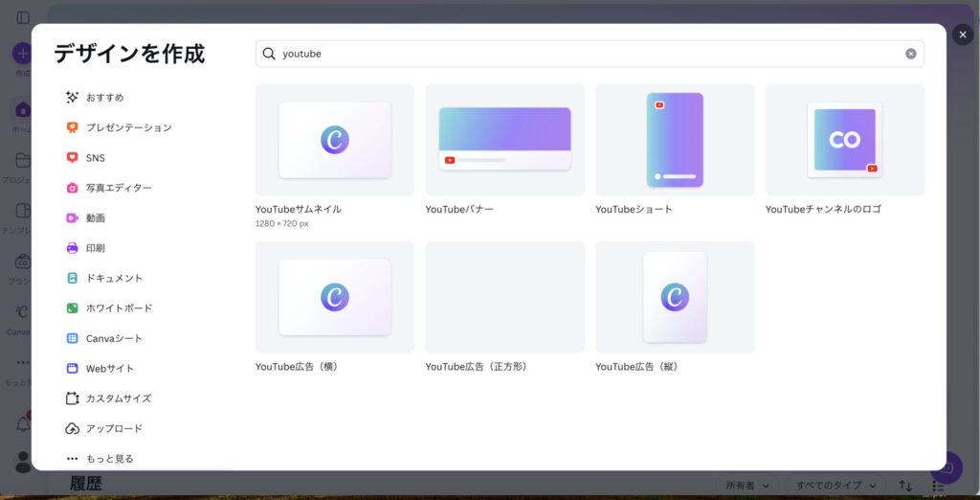The width and height of the screenshot is (980, 500).
Task: Open the プレゼンテーション category icon
Action: (72, 127)
